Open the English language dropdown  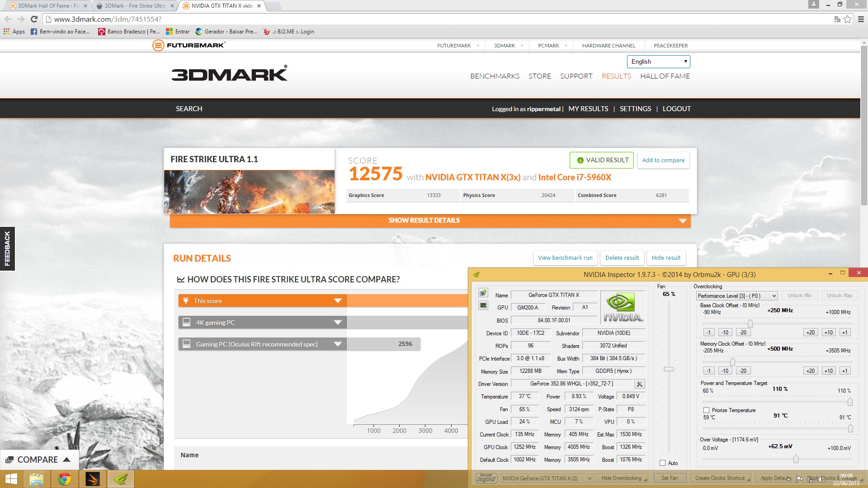(x=658, y=61)
